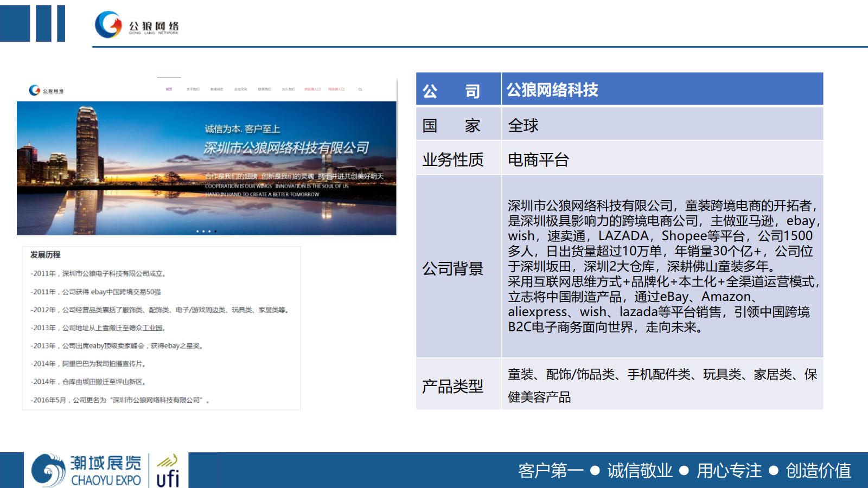Click the 公狼网络科技 table header cell
This screenshot has width=868, height=488.
[662, 89]
